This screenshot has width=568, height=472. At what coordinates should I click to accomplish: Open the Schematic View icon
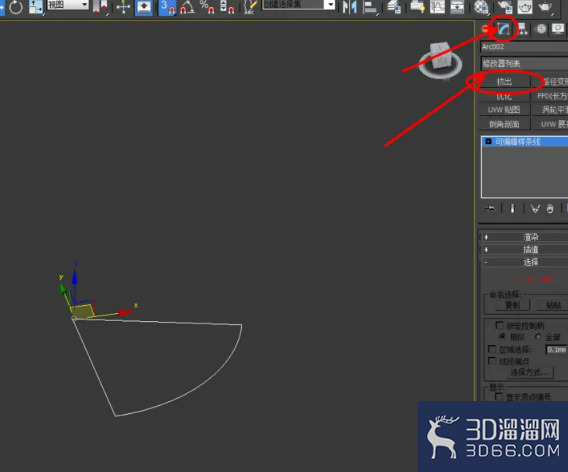(457, 7)
